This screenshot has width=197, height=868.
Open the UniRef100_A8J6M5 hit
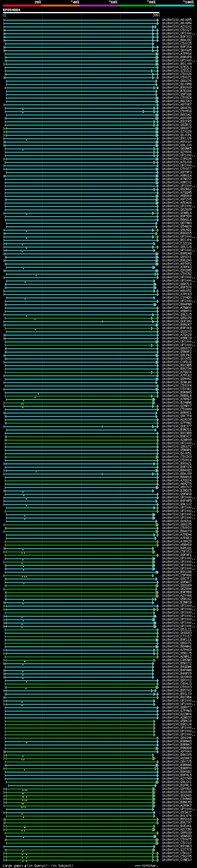[176, 20]
